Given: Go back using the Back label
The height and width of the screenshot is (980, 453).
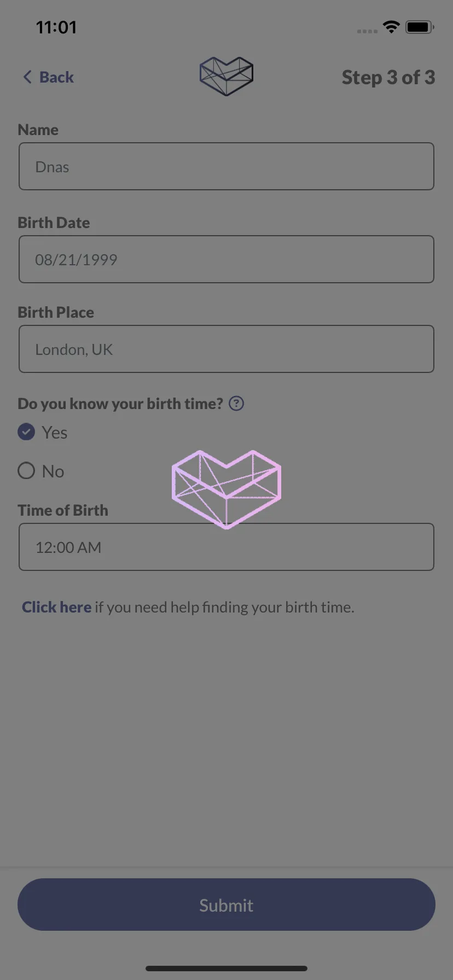Looking at the screenshot, I should (x=56, y=77).
